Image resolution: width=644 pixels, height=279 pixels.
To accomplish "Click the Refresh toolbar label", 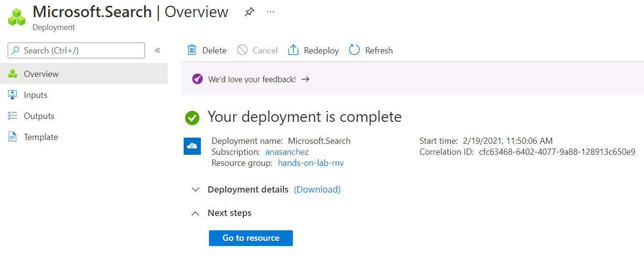I will (379, 51).
